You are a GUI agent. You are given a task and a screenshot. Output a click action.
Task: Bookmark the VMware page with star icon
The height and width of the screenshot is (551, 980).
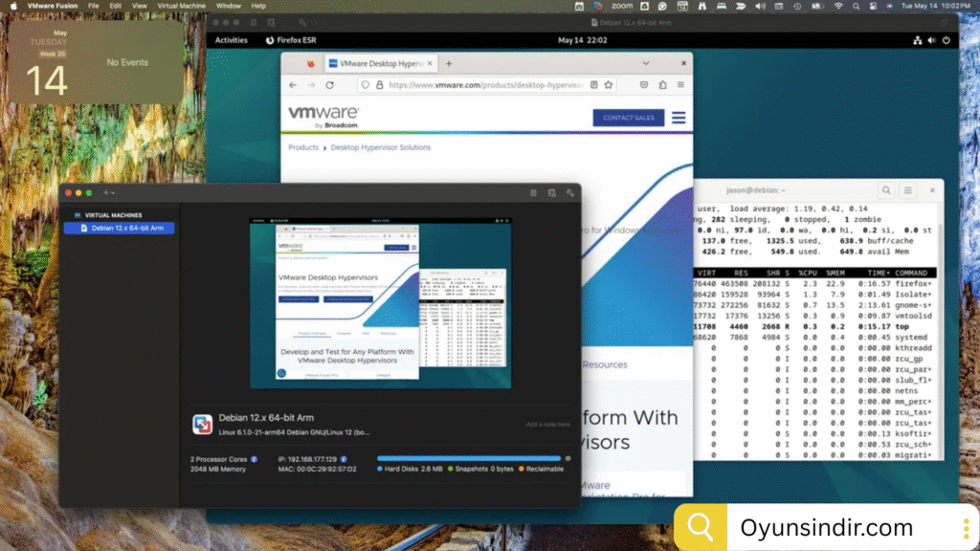[x=608, y=85]
